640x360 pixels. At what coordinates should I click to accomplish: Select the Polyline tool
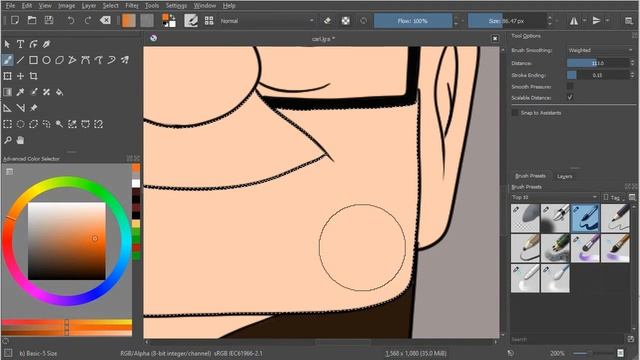[x=72, y=60]
